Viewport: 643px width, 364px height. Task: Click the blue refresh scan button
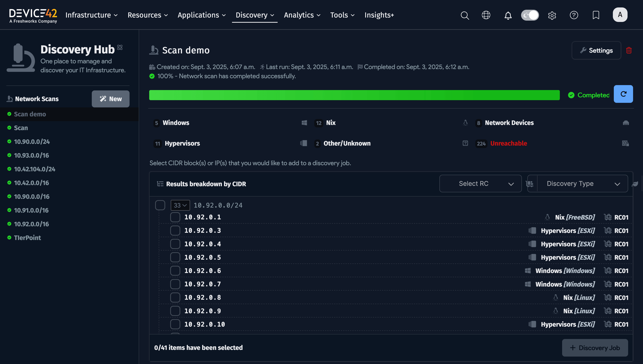pyautogui.click(x=623, y=94)
